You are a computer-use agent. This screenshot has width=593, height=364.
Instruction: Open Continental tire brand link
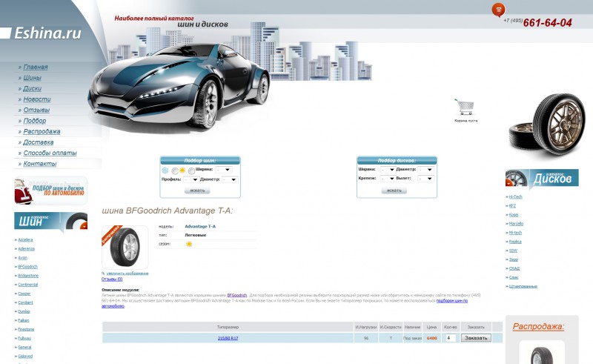[x=28, y=285]
